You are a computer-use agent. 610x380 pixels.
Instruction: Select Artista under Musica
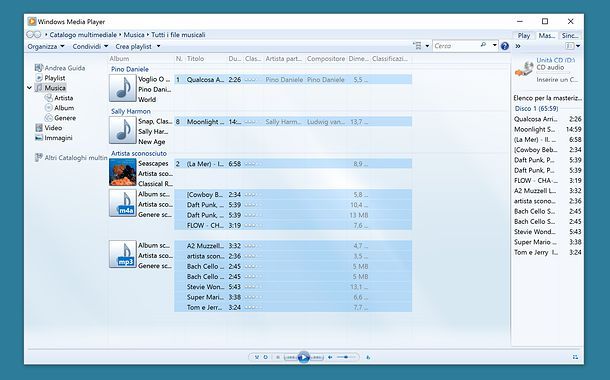click(x=59, y=98)
